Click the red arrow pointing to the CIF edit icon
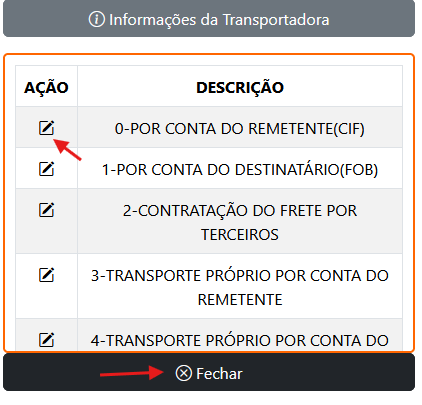Screen dimensions: 422x405 coord(67,150)
